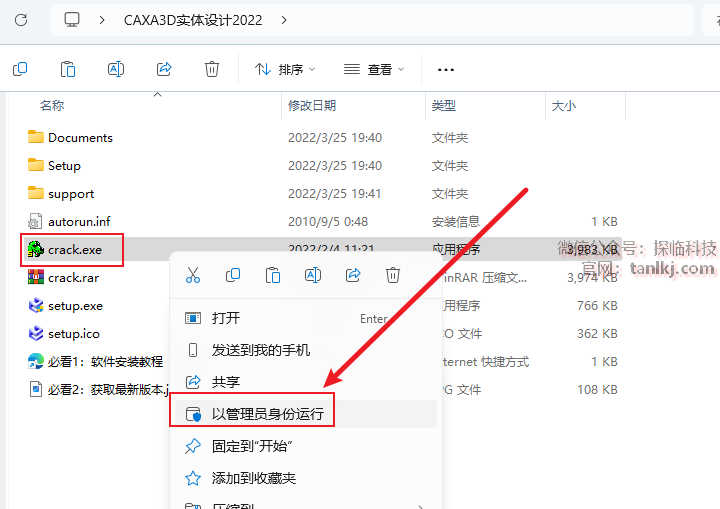
Task: Click the This PC monitor icon in the breadcrumb
Action: tap(72, 20)
